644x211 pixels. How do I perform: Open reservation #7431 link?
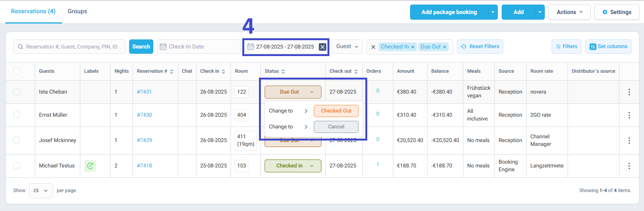(144, 92)
